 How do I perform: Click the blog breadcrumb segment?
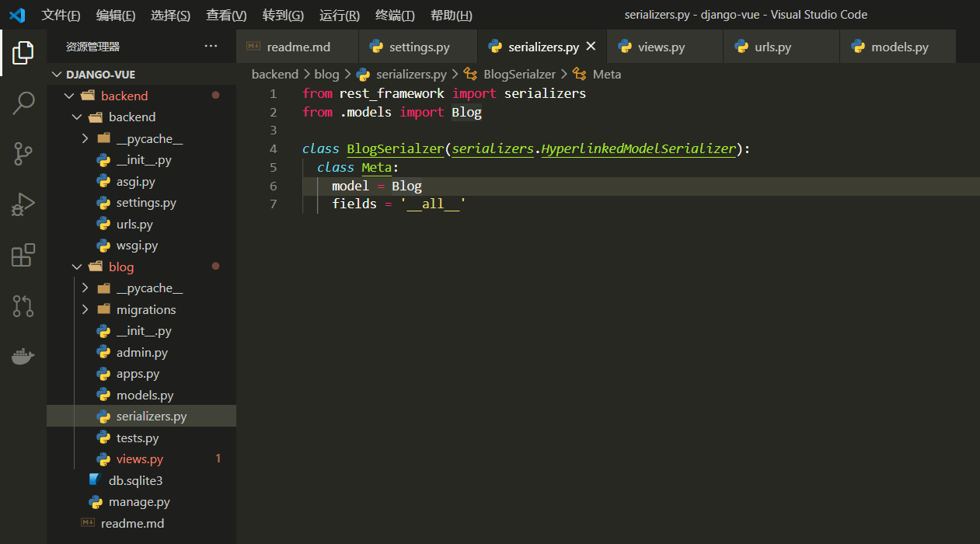tap(326, 74)
